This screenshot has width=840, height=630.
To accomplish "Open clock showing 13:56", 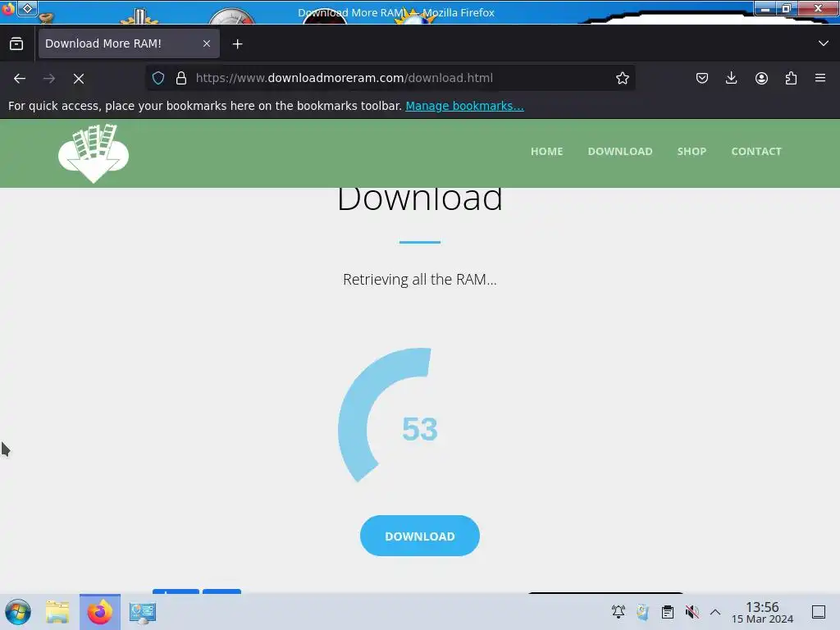I will [762, 612].
